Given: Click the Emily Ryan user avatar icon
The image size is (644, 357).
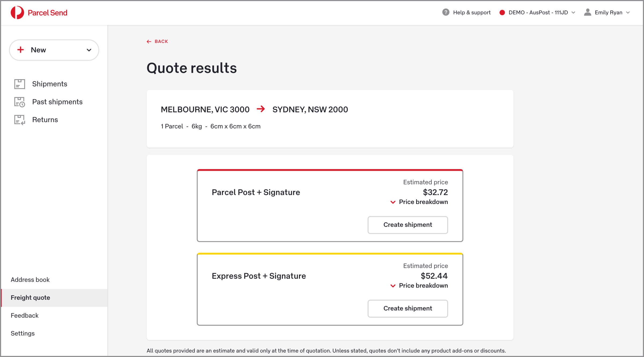Looking at the screenshot, I should 588,12.
